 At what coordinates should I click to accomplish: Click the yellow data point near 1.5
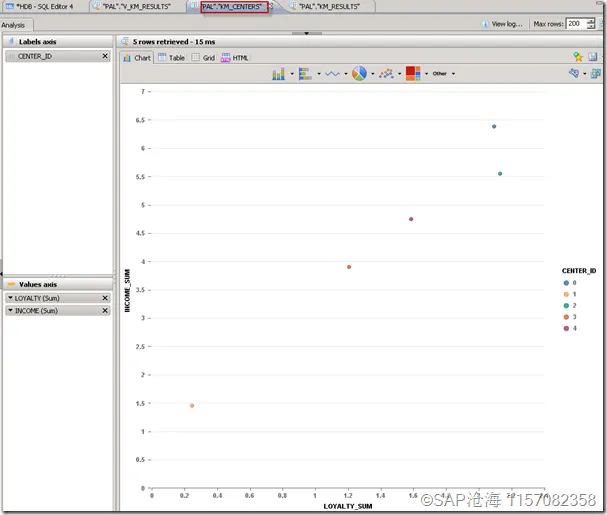pyautogui.click(x=192, y=405)
